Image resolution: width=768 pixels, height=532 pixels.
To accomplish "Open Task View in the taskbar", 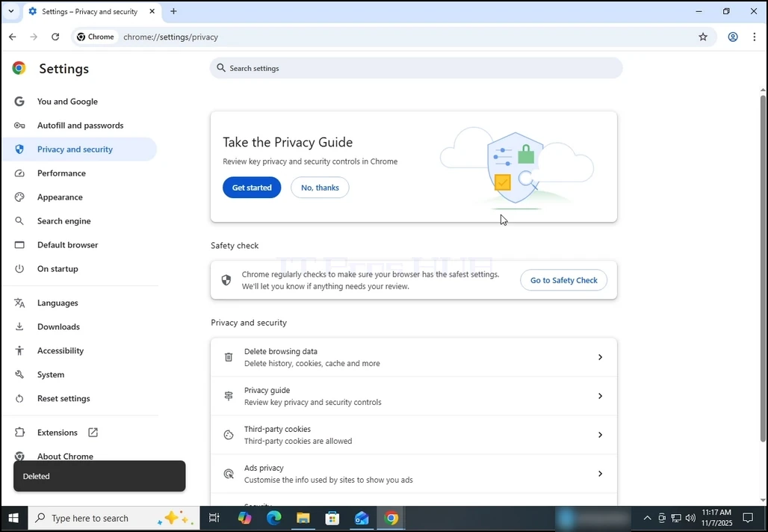I will point(214,519).
